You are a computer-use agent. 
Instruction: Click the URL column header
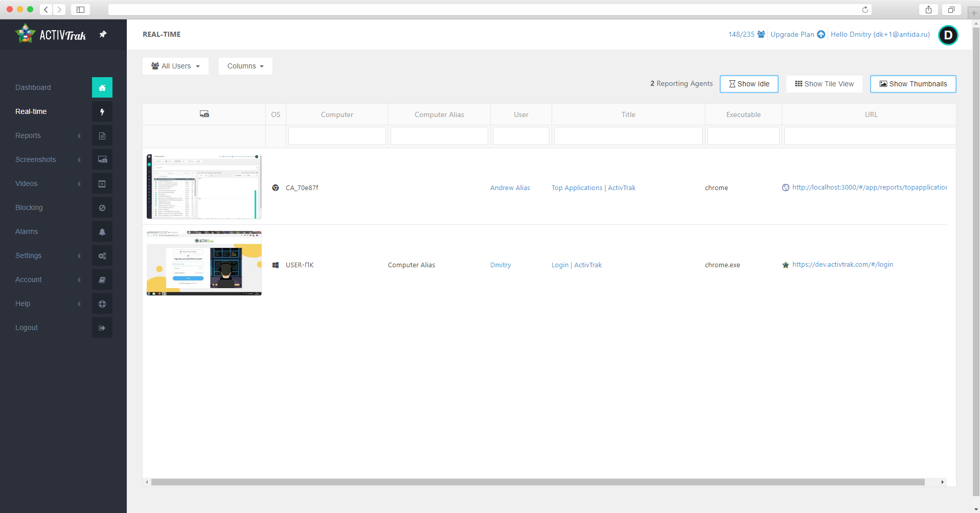point(871,114)
